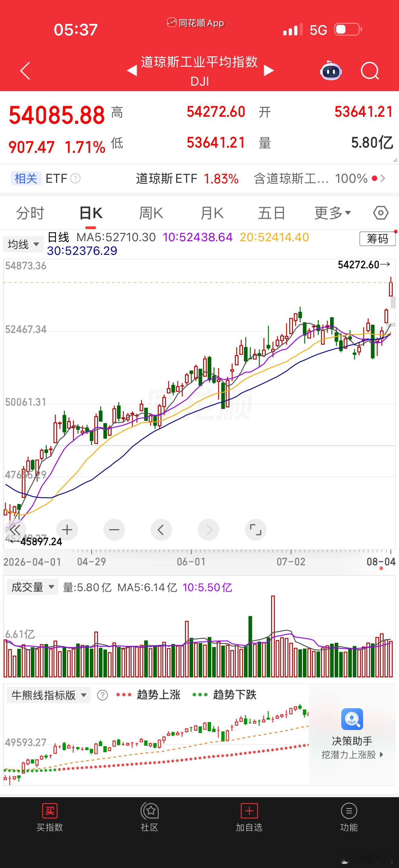
Task: Zoom in chart with plus button
Action: tap(67, 529)
